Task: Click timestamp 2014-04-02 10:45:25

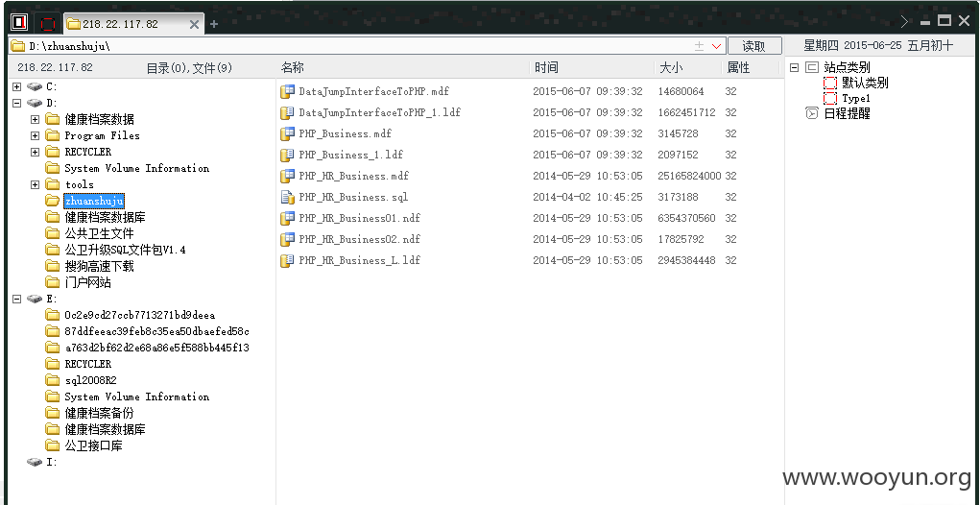Action: [587, 198]
